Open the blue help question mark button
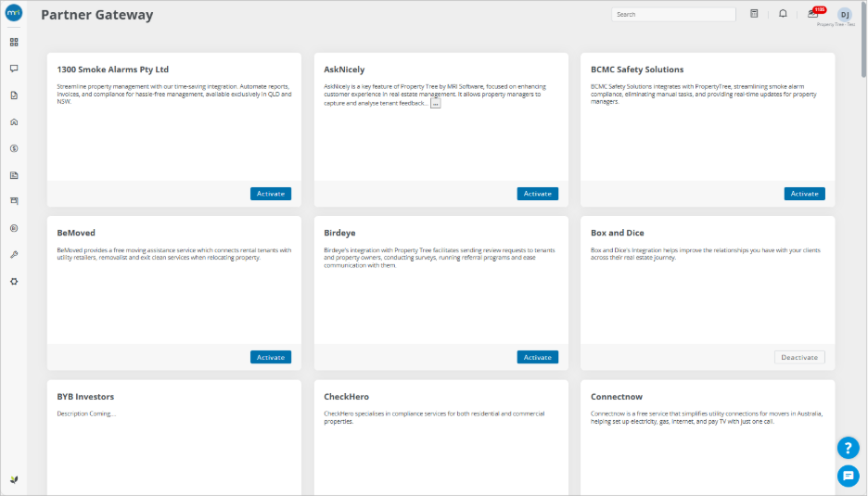This screenshot has height=496, width=868. click(849, 448)
